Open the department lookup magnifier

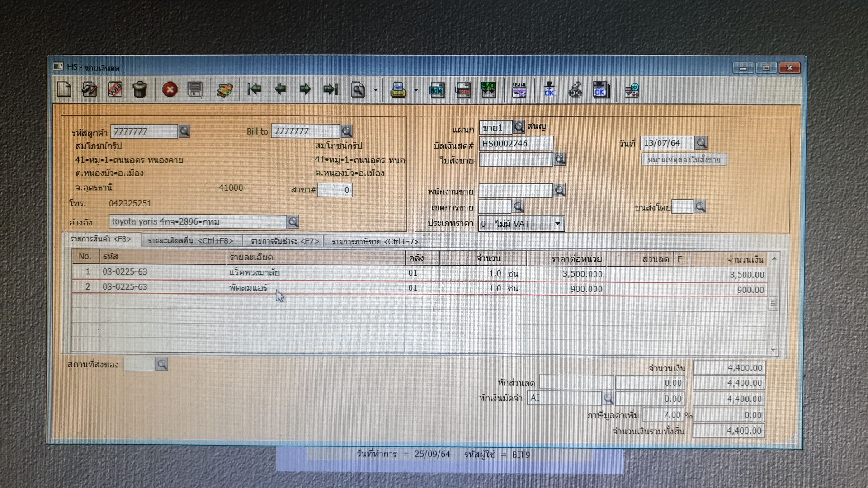tap(519, 127)
